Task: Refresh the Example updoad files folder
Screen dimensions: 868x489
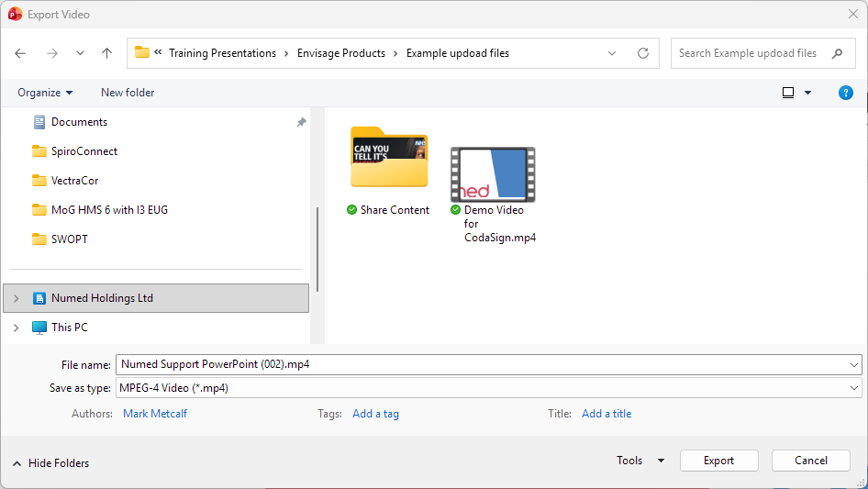Action: tap(642, 53)
